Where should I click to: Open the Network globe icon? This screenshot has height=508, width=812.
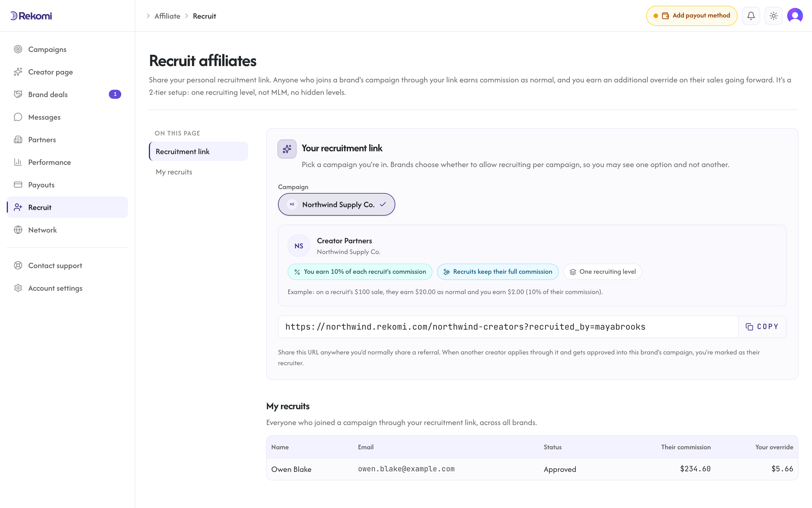click(x=18, y=230)
